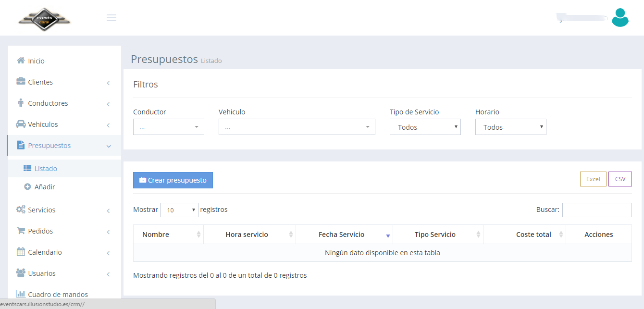
Task: Click the Crear presupuesto button
Action: 173,180
